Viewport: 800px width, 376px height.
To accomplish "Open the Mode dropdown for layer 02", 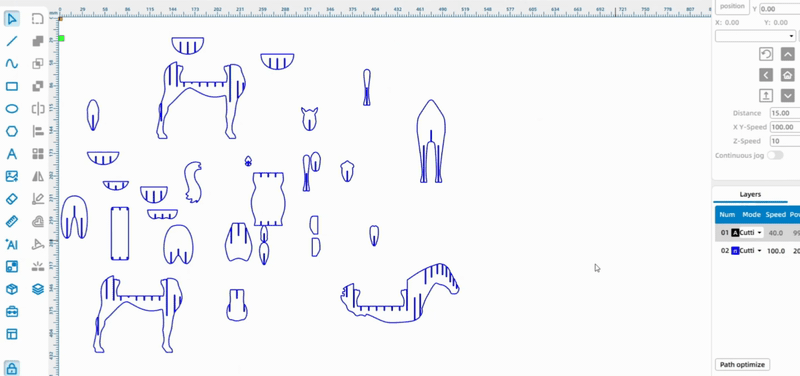I will tap(752, 250).
